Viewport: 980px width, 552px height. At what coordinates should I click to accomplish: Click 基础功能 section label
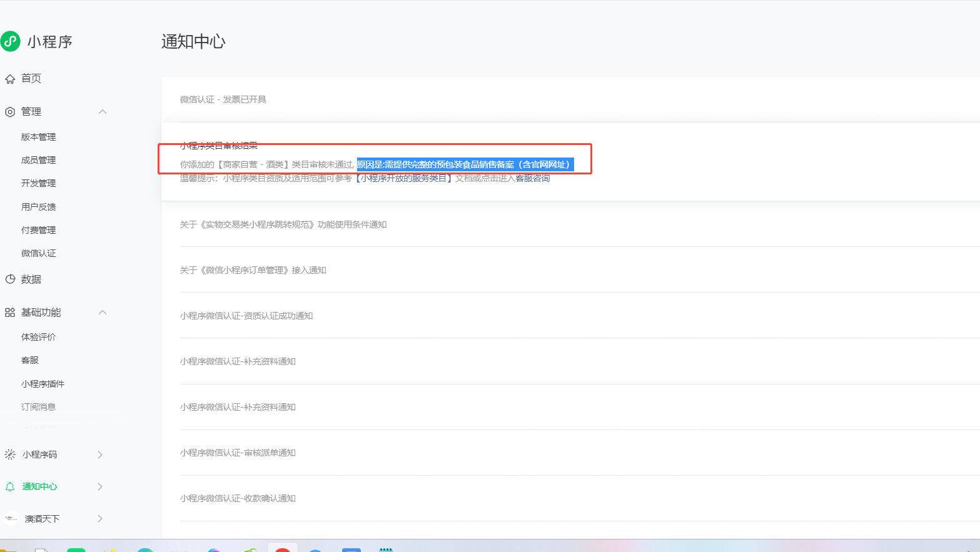click(x=41, y=312)
